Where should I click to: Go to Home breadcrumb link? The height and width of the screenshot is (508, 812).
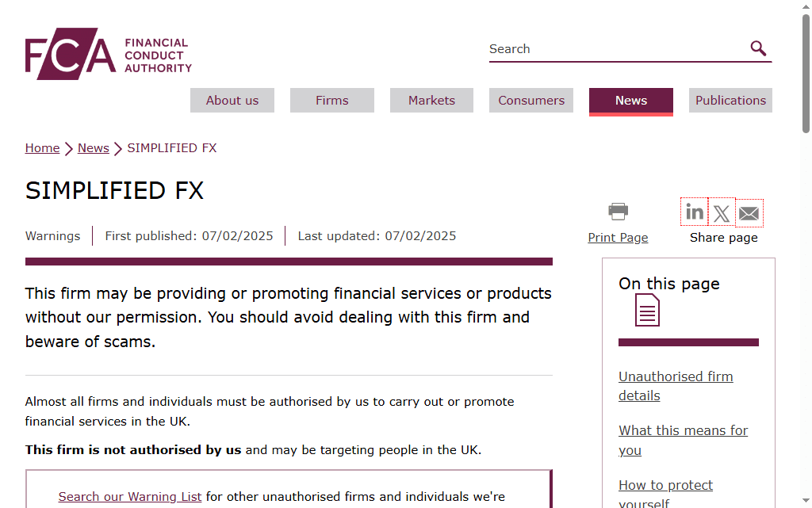tap(43, 148)
